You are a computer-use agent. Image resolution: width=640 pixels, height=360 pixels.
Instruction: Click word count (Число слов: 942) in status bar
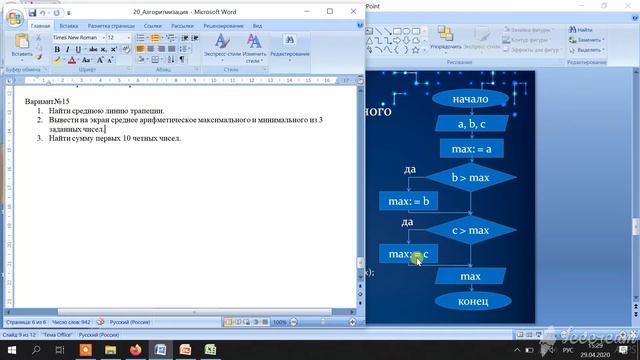[x=71, y=322]
